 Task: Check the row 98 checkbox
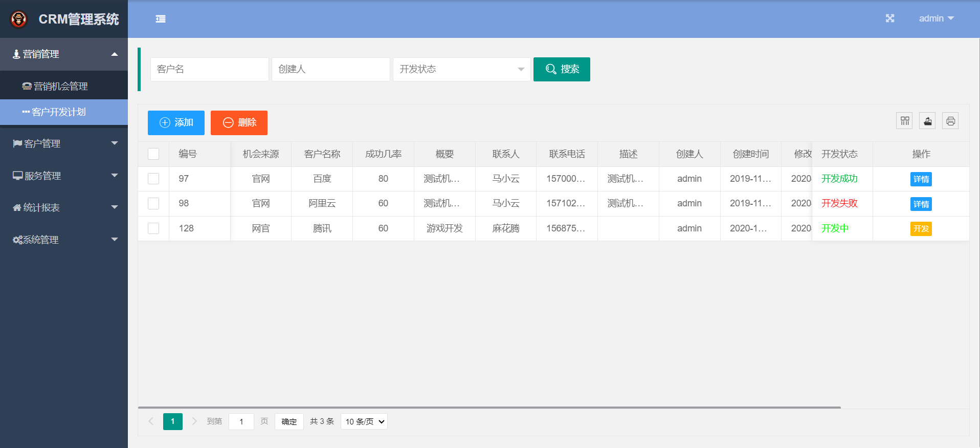click(x=153, y=203)
